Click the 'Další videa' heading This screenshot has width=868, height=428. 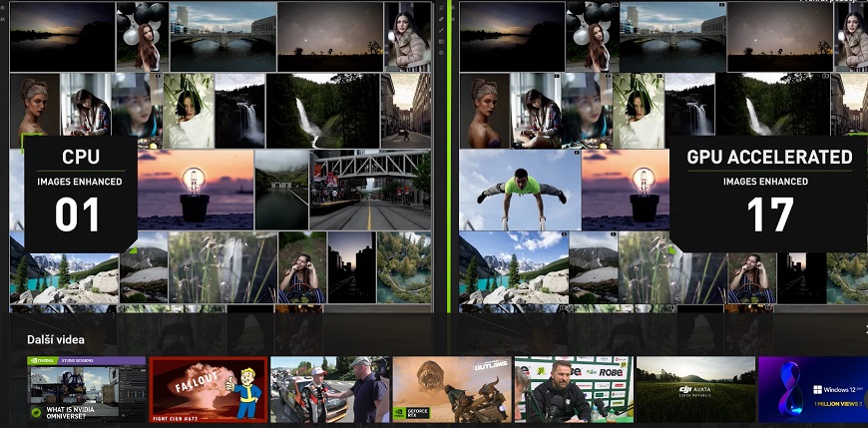(x=56, y=339)
